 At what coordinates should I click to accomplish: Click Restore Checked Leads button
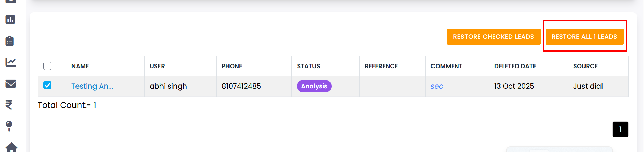point(493,37)
